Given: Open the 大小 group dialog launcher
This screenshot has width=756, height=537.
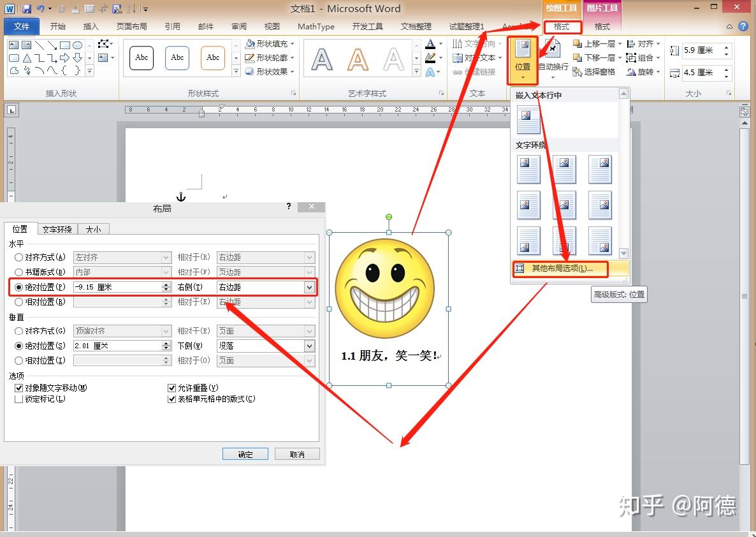Looking at the screenshot, I should 729,93.
